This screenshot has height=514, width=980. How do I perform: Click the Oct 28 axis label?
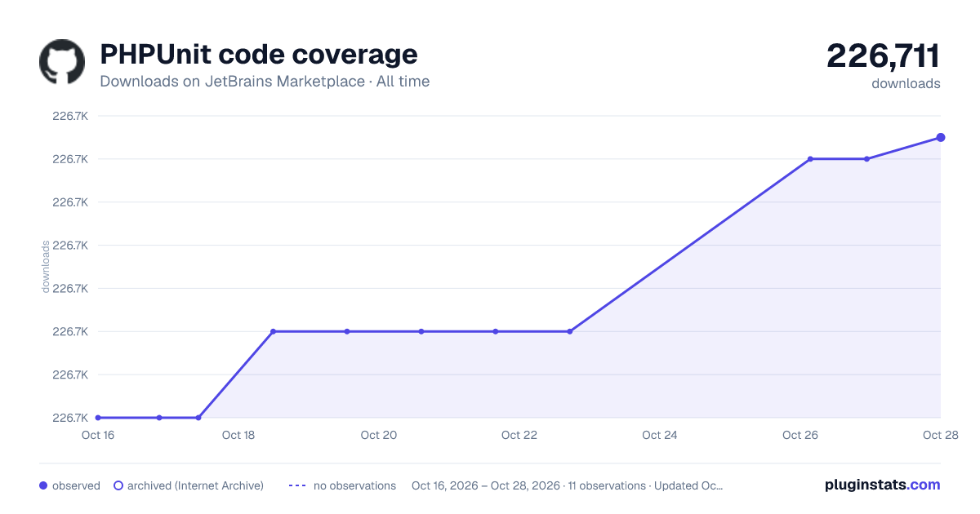pyautogui.click(x=939, y=435)
